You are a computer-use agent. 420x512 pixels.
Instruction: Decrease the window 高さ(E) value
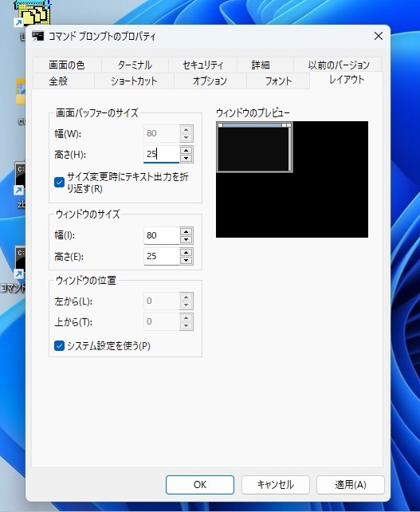[x=186, y=260]
